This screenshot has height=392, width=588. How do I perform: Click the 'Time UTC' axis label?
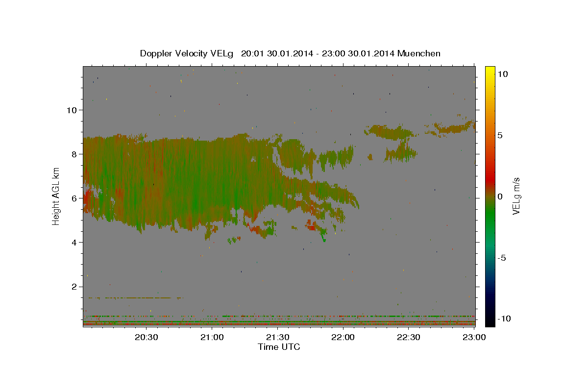[x=279, y=347]
